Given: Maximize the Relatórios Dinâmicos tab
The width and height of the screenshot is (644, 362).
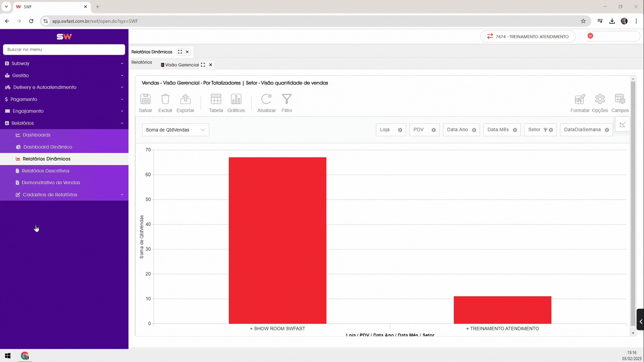Looking at the screenshot, I should click(180, 52).
